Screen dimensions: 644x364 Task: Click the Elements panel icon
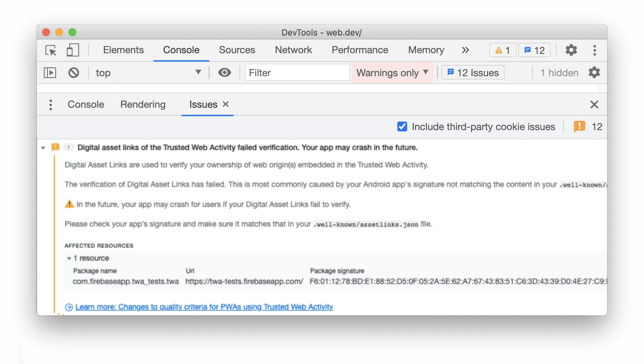coord(123,49)
